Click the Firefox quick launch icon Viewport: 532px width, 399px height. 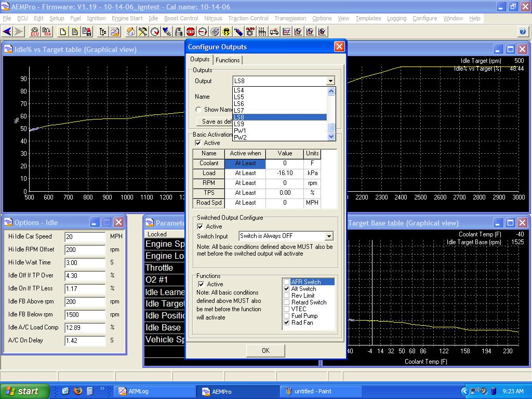pos(78,391)
